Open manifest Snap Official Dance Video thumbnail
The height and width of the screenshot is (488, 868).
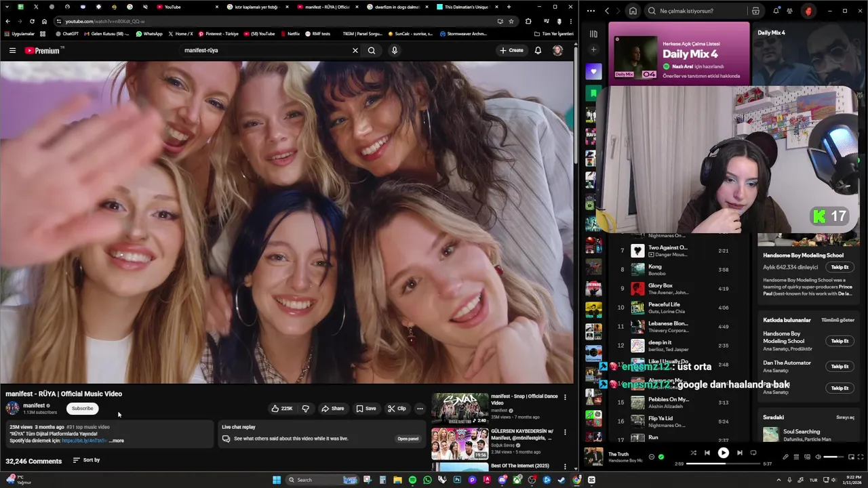pos(460,408)
